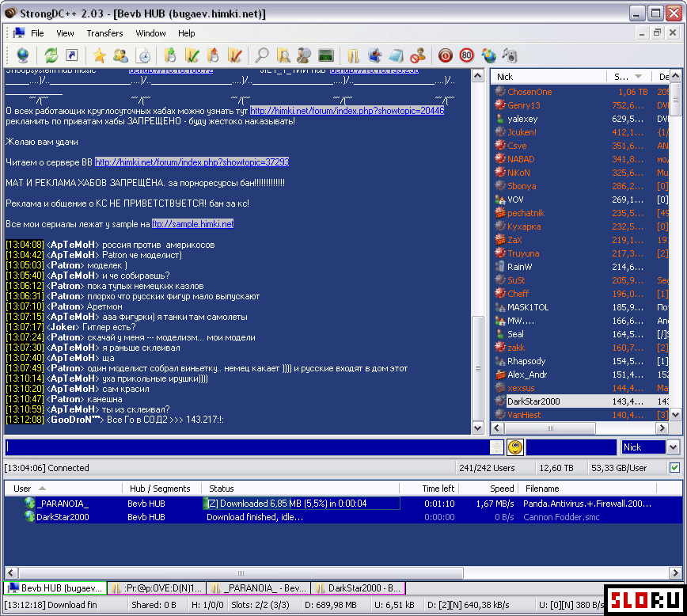Click the Hub / Segments column header
The image size is (687, 616).
162,489
